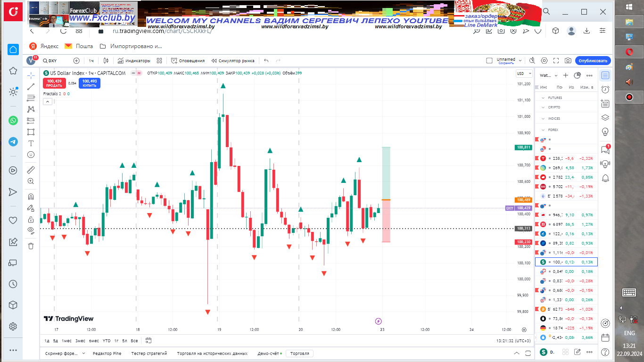
Task: Click the Сохранить save link
Action: click(x=506, y=63)
